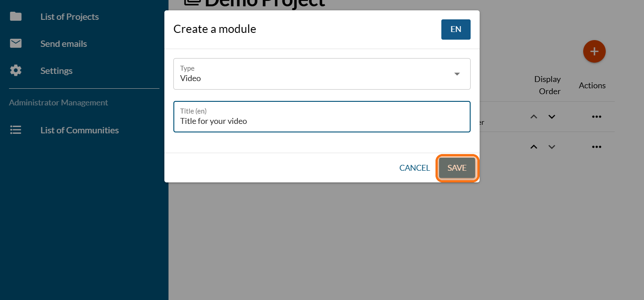Click the folder icon beside List of Projects

coord(16,17)
